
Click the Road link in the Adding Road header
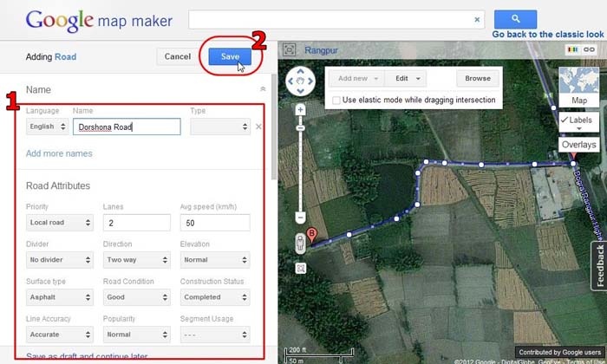[x=65, y=57]
